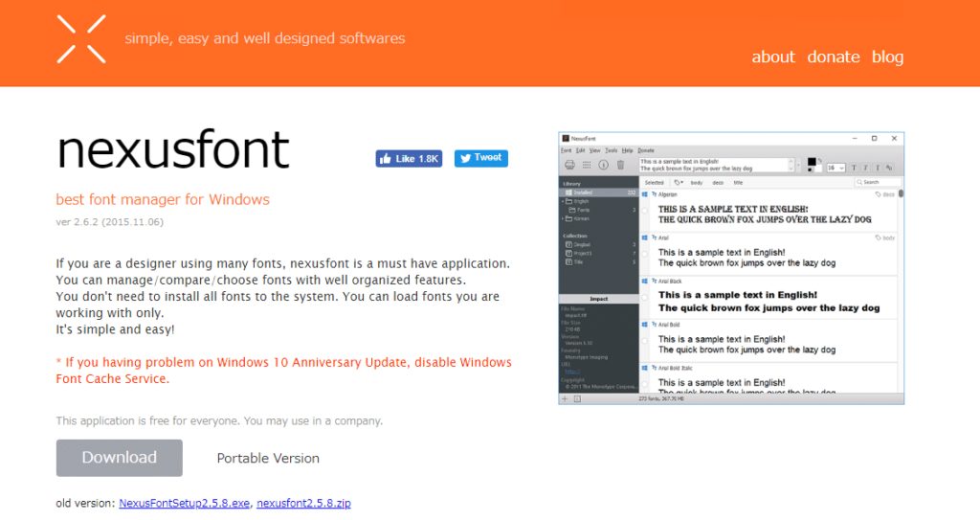
Task: Select the Arial Bold font radio circle
Action: pyautogui.click(x=645, y=341)
